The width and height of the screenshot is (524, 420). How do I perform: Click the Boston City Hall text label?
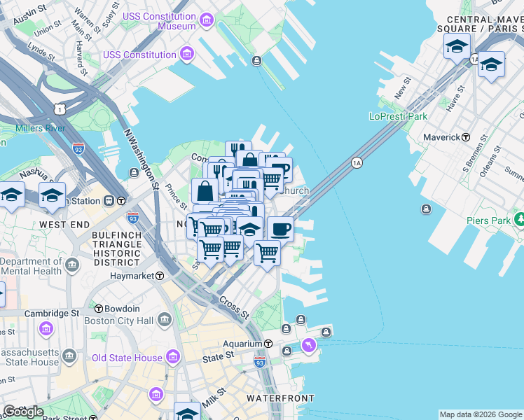(x=118, y=321)
